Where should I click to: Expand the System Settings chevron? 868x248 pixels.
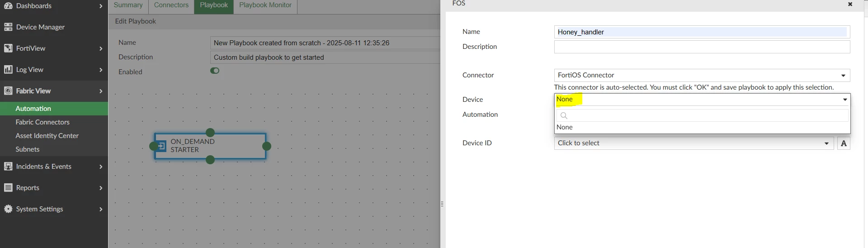pyautogui.click(x=101, y=210)
